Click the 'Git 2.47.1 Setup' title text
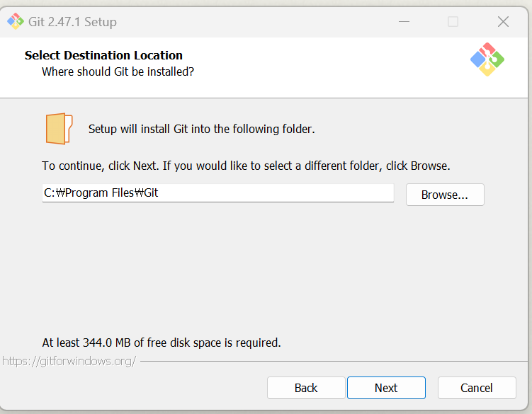 (72, 22)
